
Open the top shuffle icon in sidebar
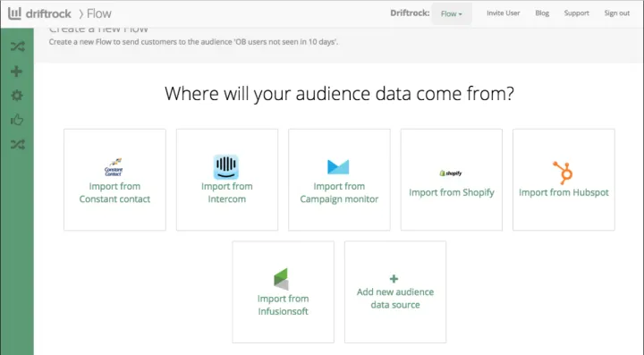click(18, 46)
